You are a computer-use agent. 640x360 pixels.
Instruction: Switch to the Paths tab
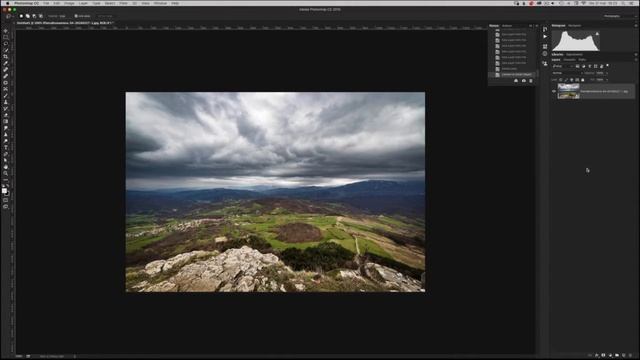(582, 60)
